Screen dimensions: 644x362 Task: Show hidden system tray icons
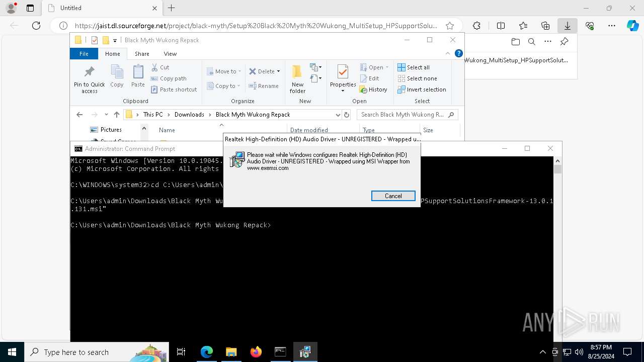[542, 352]
